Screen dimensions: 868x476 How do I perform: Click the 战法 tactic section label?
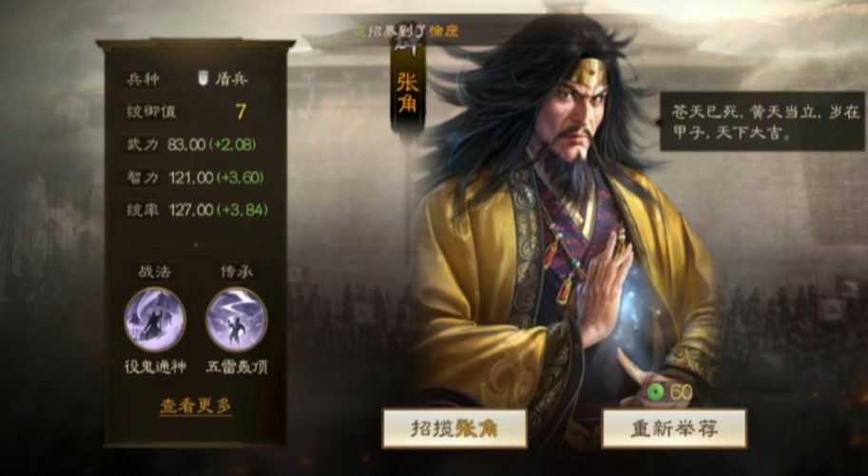point(154,272)
